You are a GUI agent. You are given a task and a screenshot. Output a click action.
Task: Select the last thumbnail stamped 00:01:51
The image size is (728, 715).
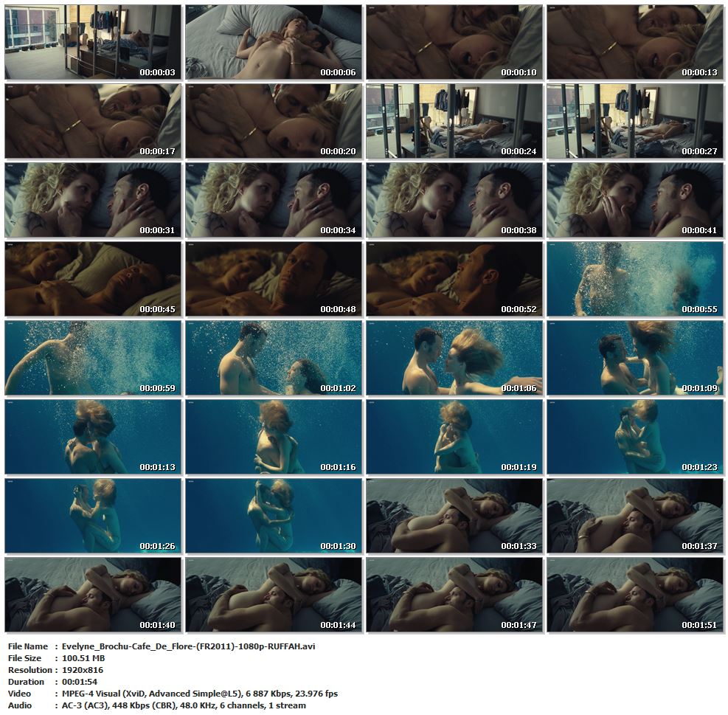635,595
